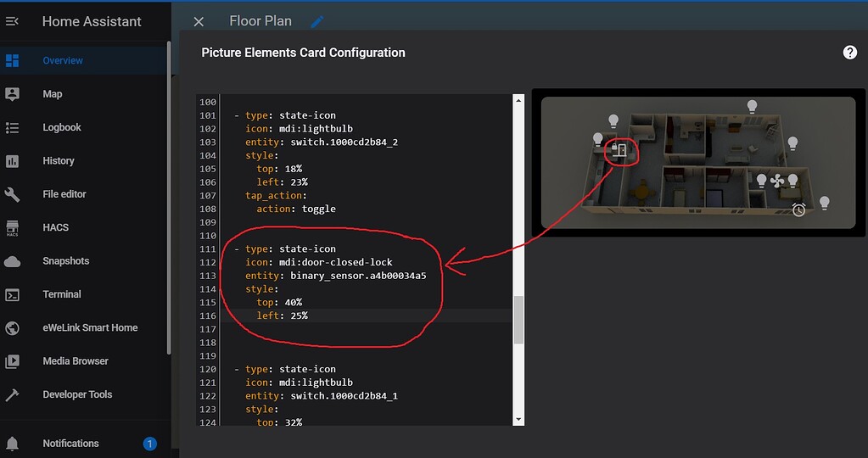Place cursor on entity: switch.1000cd2b84_1 line

322,396
